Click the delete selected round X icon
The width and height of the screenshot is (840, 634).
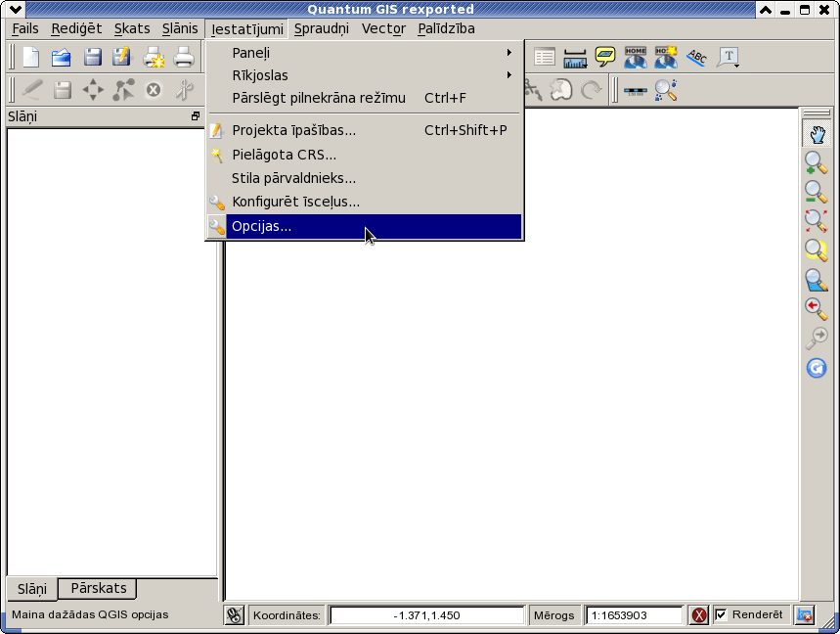tap(154, 89)
